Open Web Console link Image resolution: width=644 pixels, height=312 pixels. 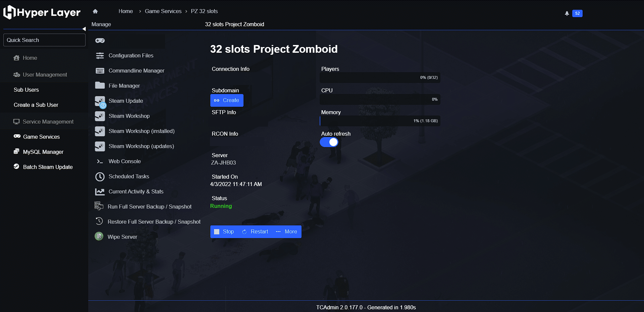click(x=124, y=161)
